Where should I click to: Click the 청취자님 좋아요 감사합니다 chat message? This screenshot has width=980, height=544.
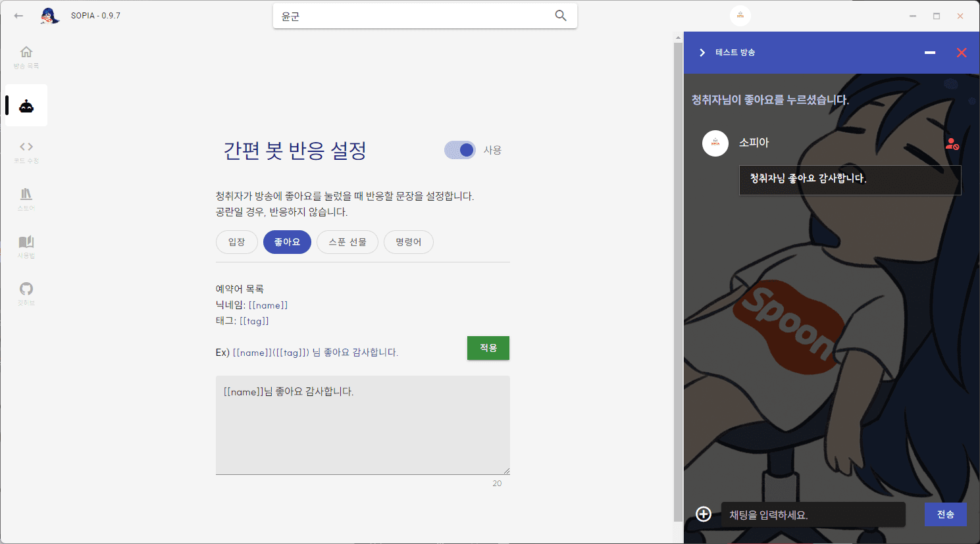850,180
